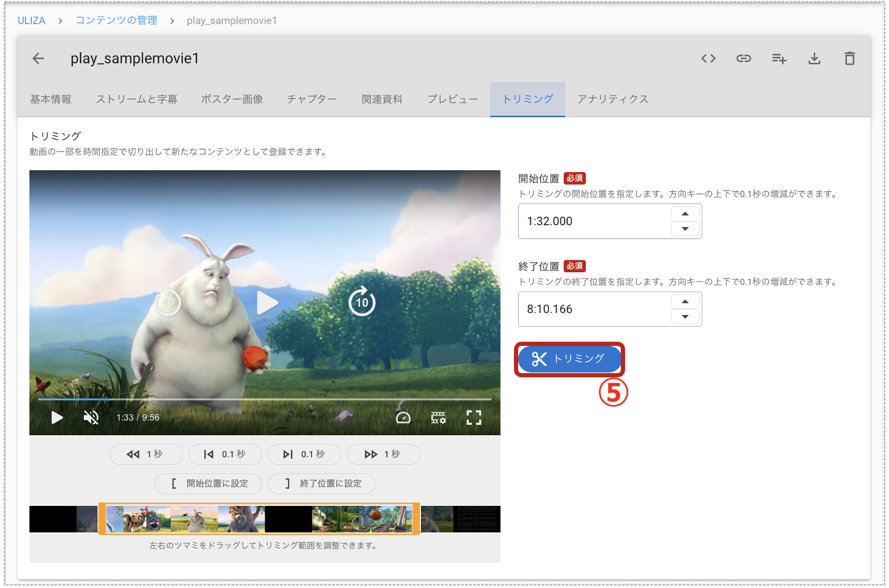This screenshot has height=588, width=889.
Task: Open the アナリティクス tab
Action: [613, 99]
